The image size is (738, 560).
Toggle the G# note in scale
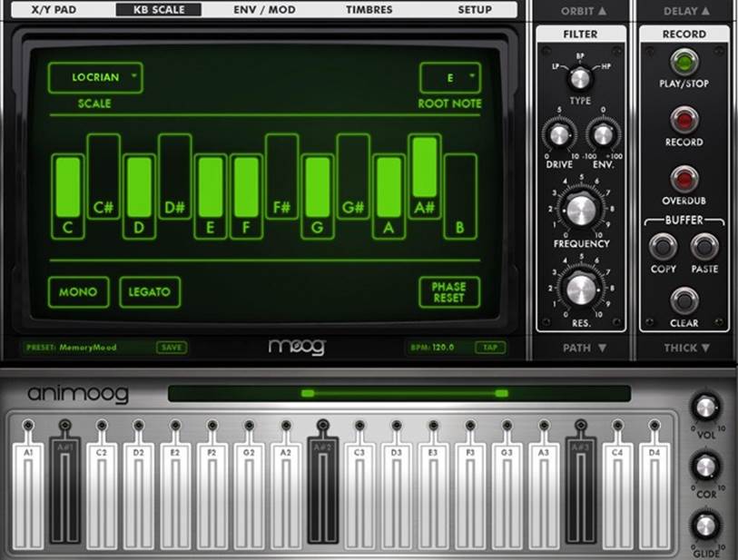coord(353,176)
